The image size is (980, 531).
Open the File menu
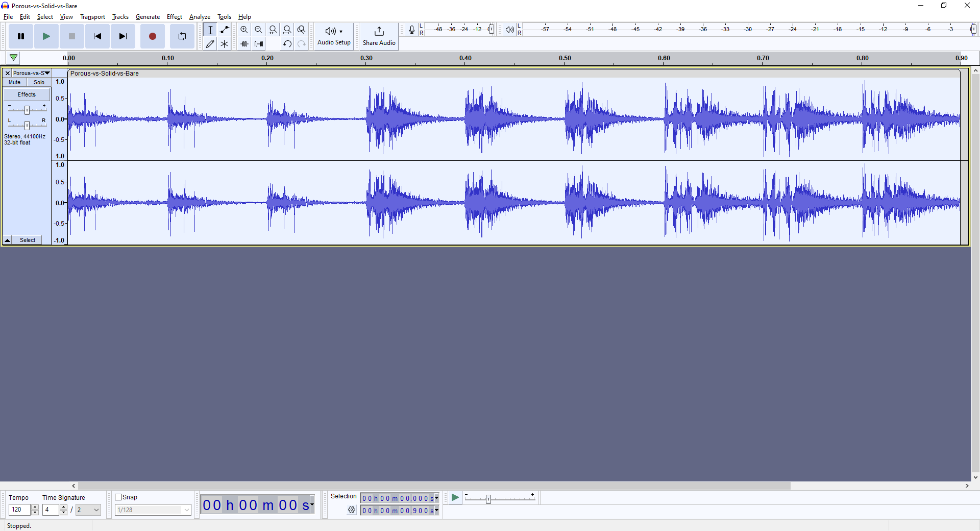pos(8,17)
